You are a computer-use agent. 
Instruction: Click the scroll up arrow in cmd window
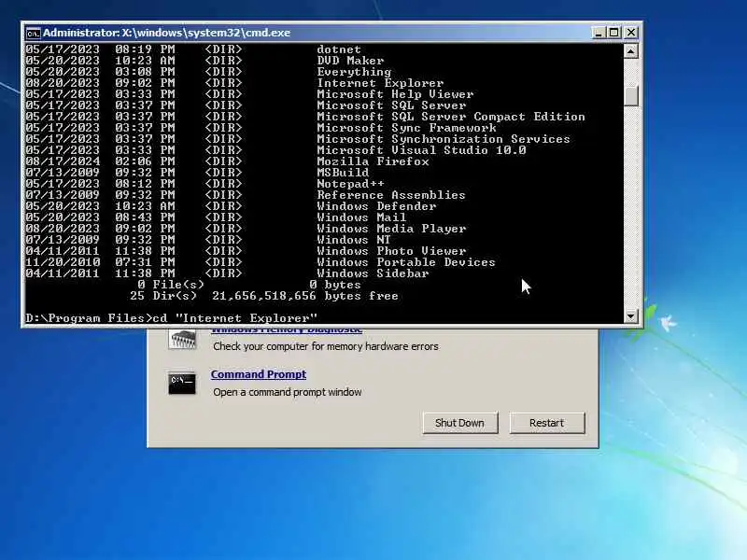(631, 51)
